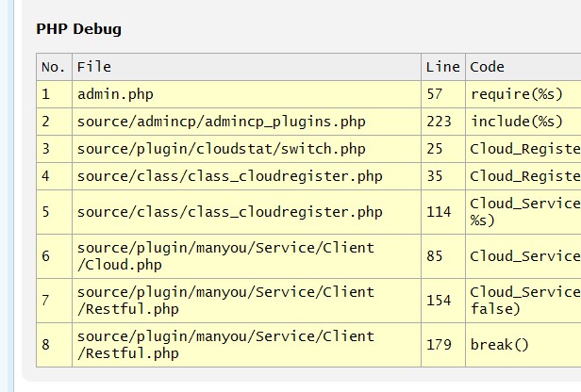The image size is (581, 392).
Task: Click the "Code" column header
Action: click(488, 67)
